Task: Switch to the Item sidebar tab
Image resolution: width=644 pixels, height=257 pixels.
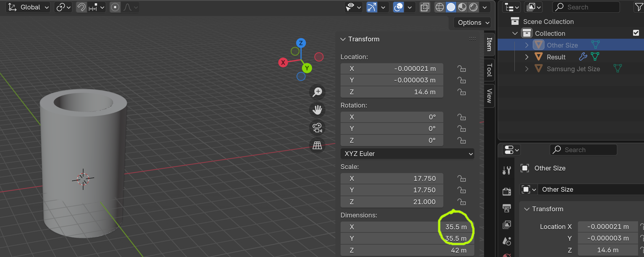Action: pyautogui.click(x=489, y=44)
